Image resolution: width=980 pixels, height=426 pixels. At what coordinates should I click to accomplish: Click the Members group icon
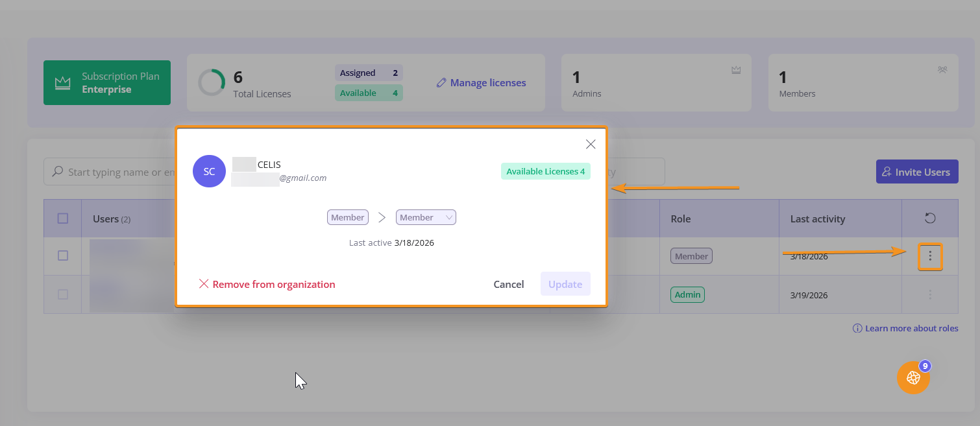[x=942, y=70]
